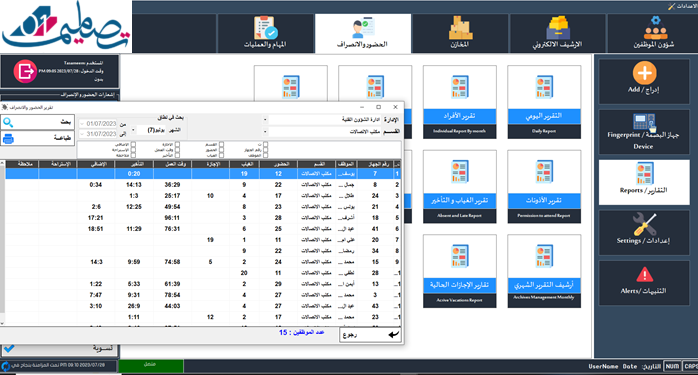Open Archives Management Monthly report icon
698x375 pixels.
544,256
